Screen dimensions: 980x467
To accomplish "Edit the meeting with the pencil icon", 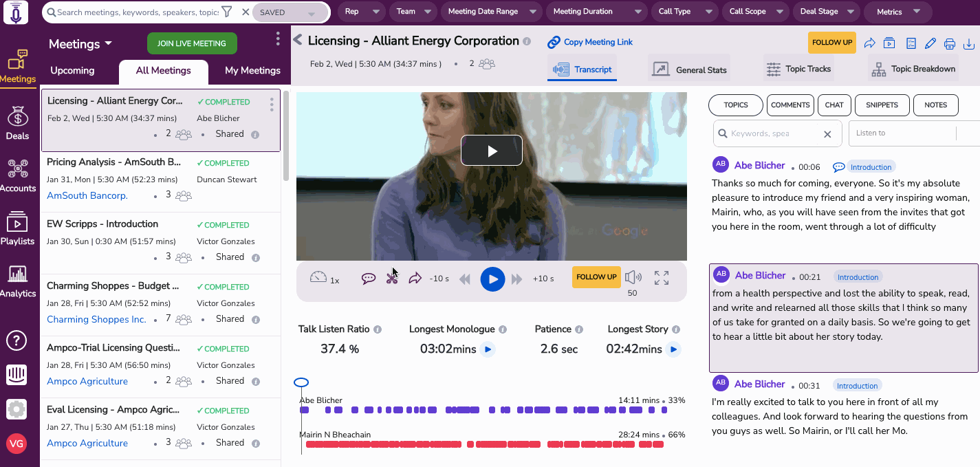I will coord(930,43).
